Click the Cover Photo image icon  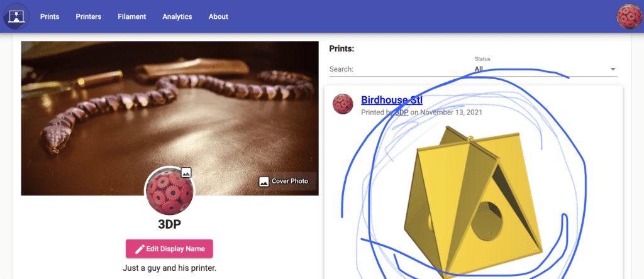264,181
